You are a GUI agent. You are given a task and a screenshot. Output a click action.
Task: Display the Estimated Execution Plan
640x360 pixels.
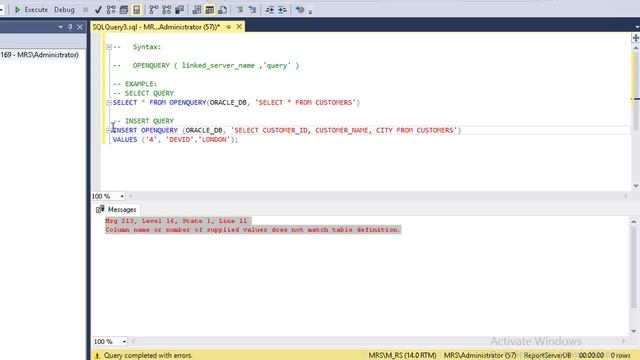(111, 9)
